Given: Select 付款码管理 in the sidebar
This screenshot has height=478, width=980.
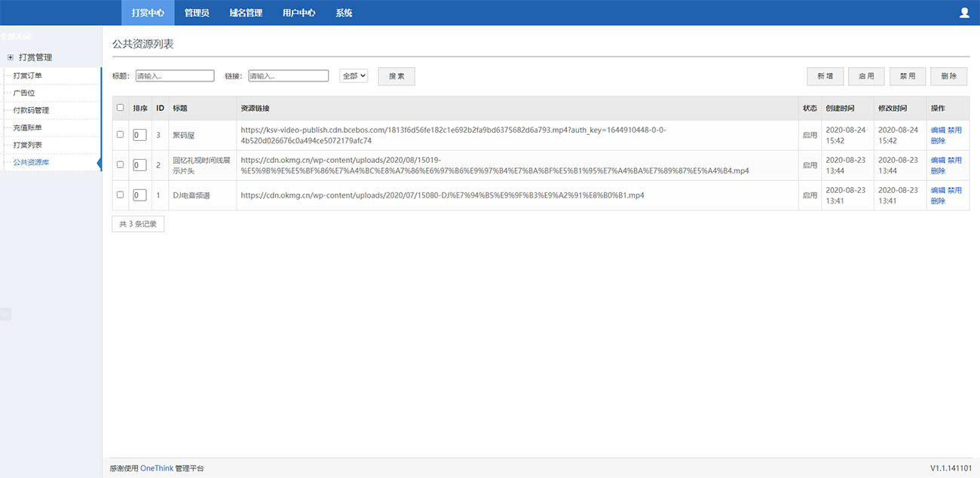Looking at the screenshot, I should pos(31,110).
